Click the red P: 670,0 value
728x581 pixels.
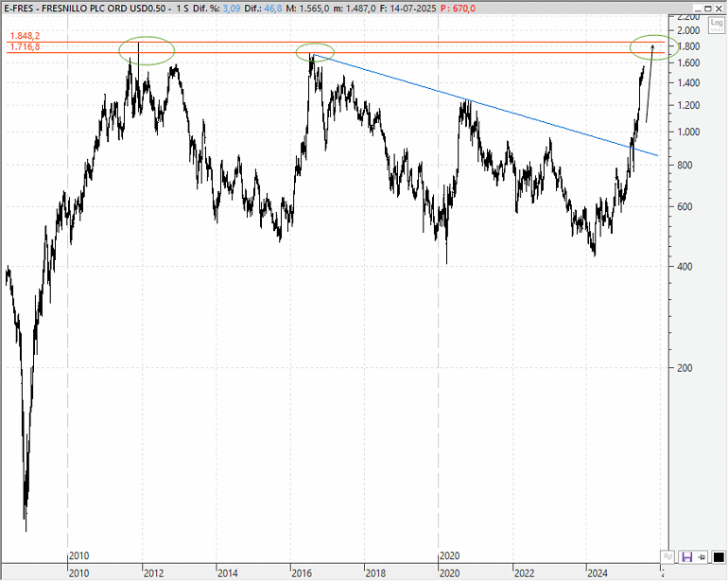(x=458, y=9)
